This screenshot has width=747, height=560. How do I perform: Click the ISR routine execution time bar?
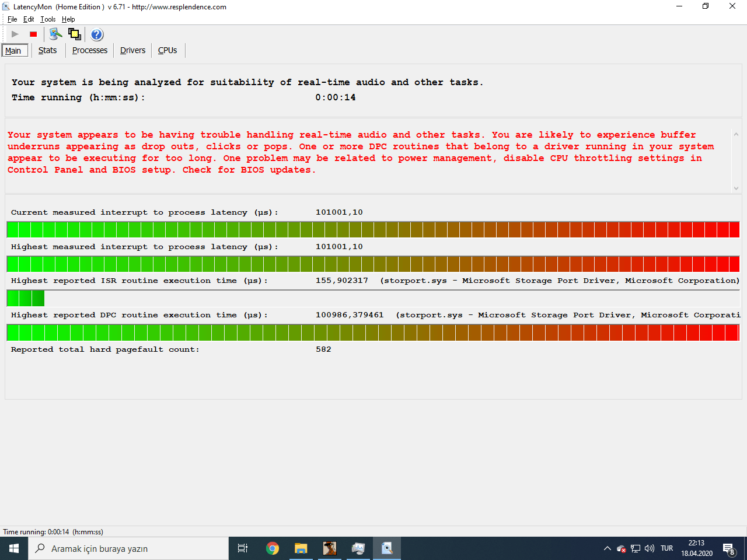coord(373,298)
